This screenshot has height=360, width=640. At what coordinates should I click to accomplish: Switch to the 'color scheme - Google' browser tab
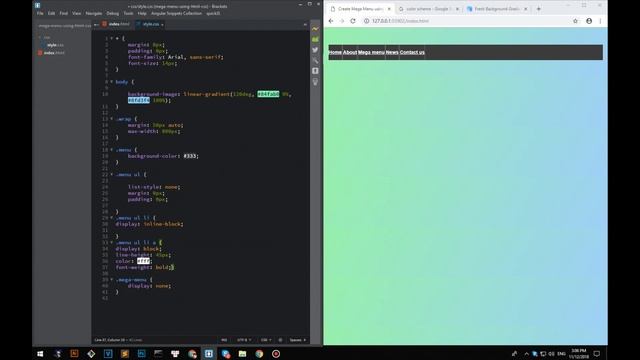[x=428, y=9]
